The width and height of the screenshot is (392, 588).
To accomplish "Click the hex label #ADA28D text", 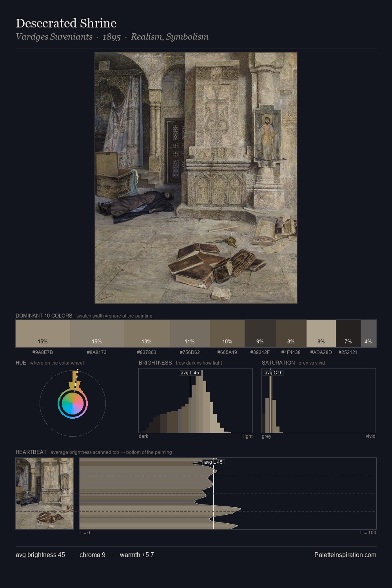I will [321, 352].
